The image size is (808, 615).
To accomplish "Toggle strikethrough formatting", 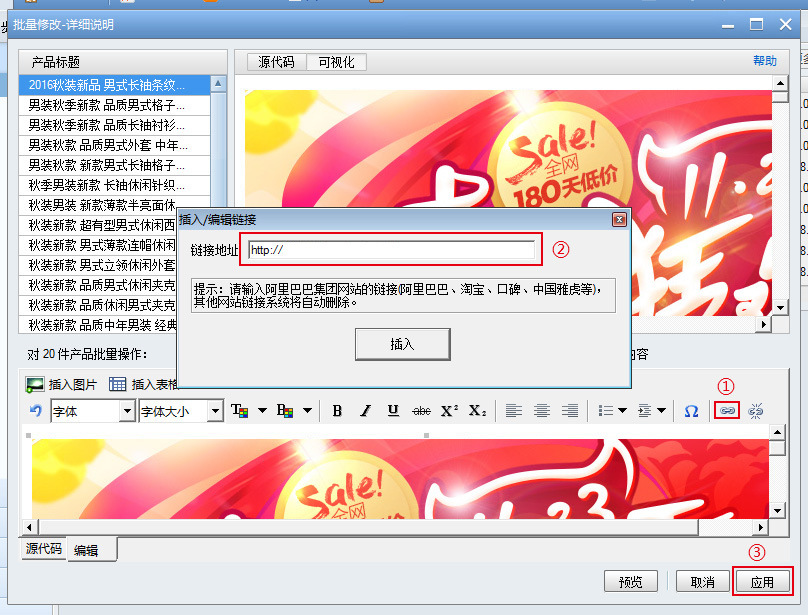I will (x=421, y=411).
